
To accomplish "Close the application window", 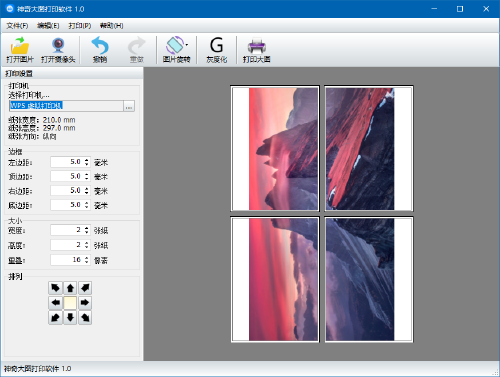I will 486,9.
